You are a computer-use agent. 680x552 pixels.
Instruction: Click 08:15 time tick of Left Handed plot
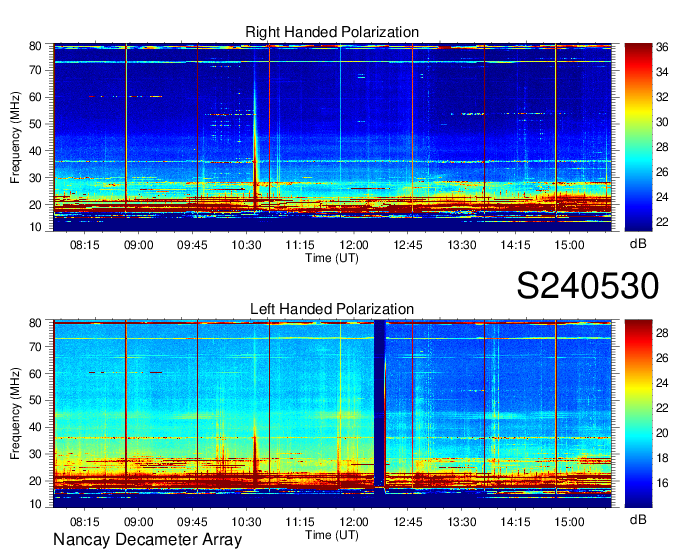(85, 522)
